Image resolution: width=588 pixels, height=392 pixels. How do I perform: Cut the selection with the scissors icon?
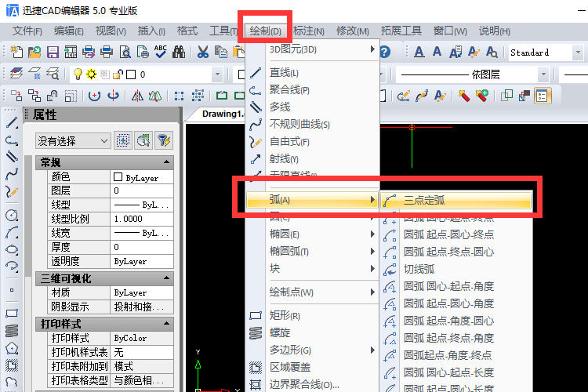click(x=203, y=52)
